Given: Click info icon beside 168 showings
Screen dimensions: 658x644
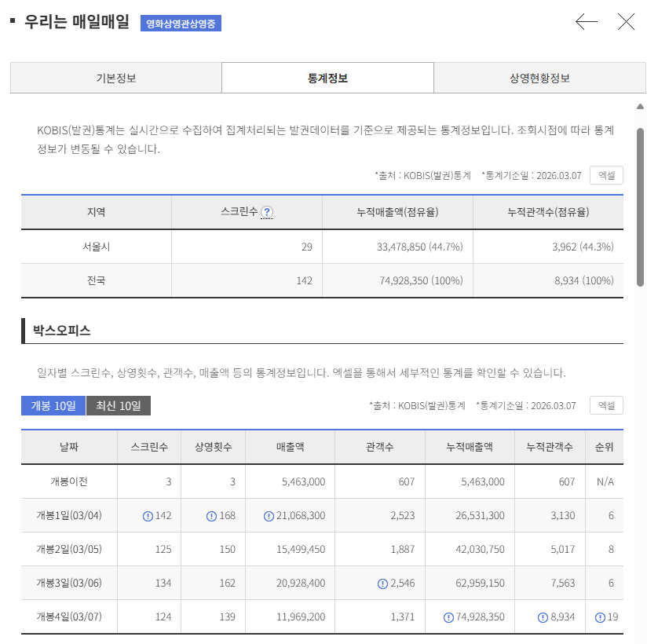Looking at the screenshot, I should (x=211, y=516).
